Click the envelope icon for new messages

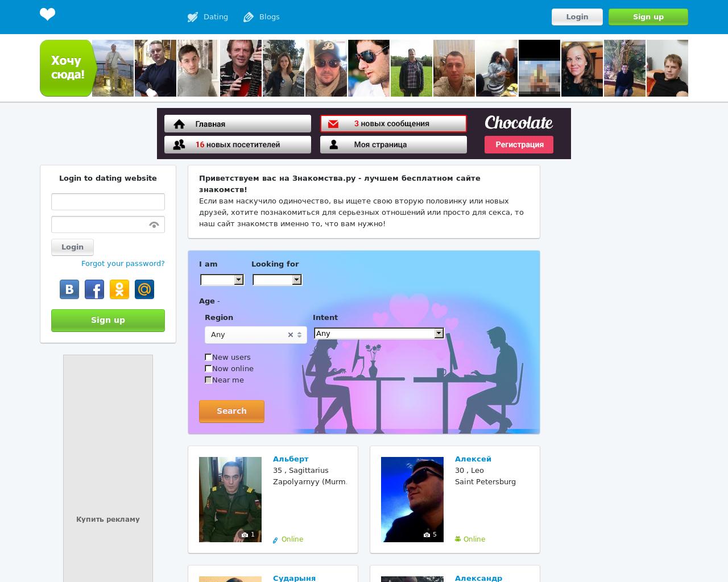(333, 124)
